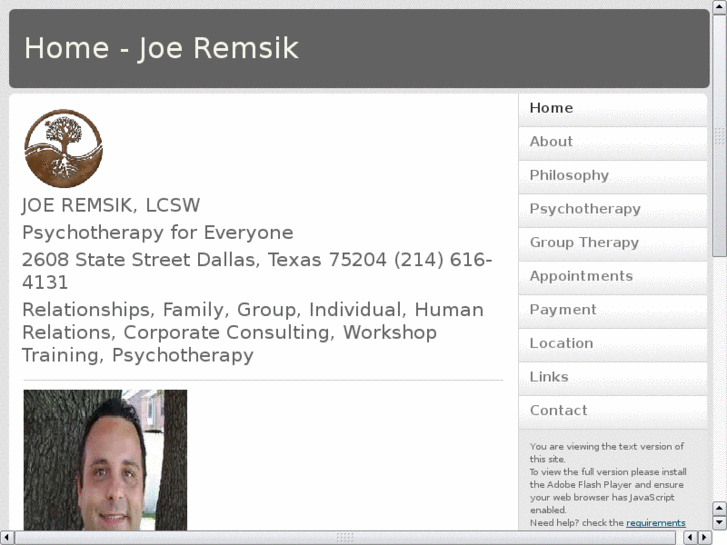Open the Philosophy section
Viewport: 727px width, 545px height.
[x=612, y=176]
